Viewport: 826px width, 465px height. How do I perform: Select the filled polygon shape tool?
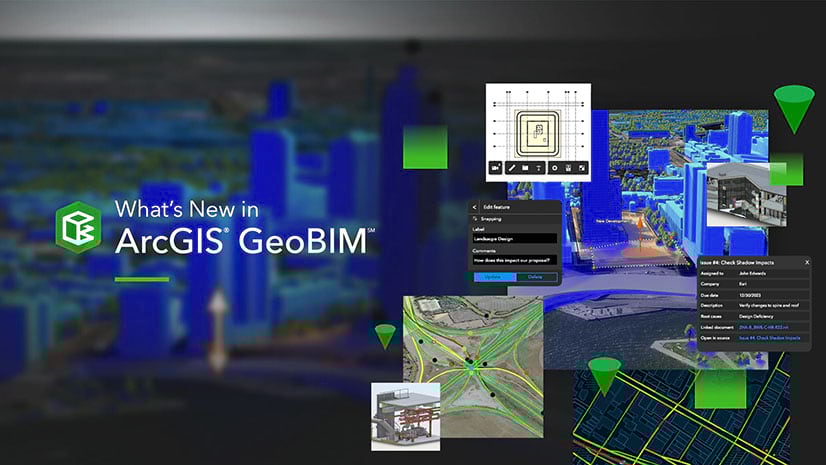[525, 168]
